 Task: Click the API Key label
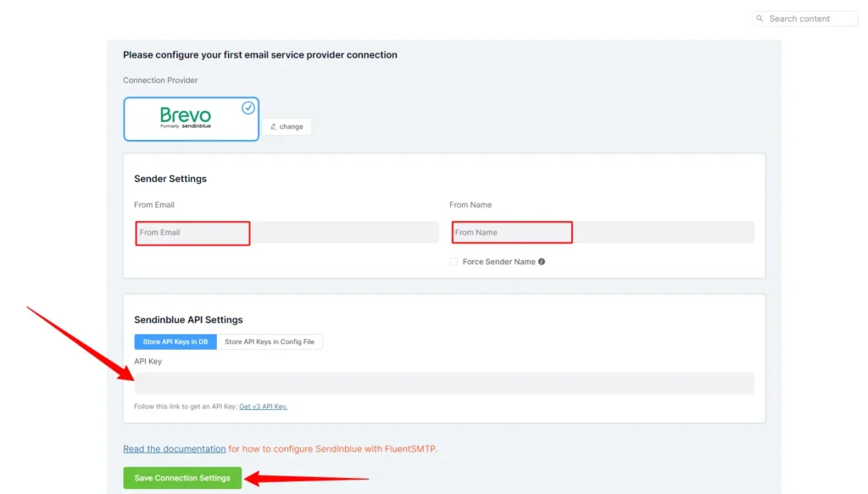(x=147, y=361)
